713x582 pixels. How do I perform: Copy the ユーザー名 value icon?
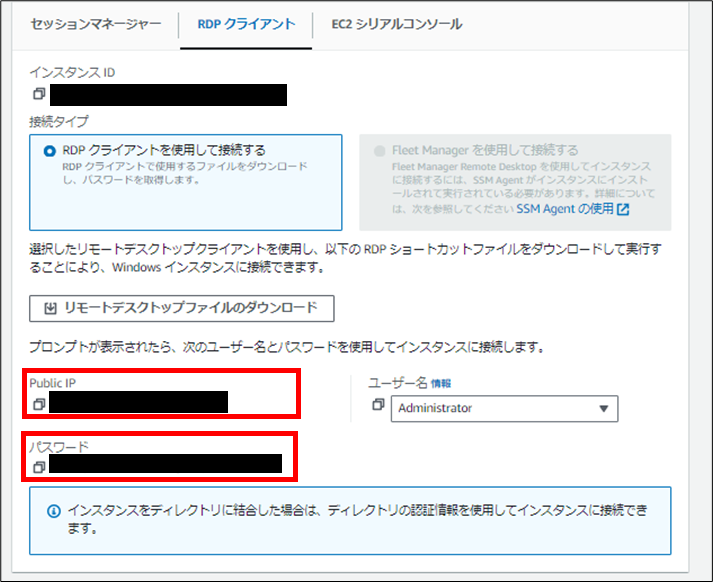tap(378, 404)
